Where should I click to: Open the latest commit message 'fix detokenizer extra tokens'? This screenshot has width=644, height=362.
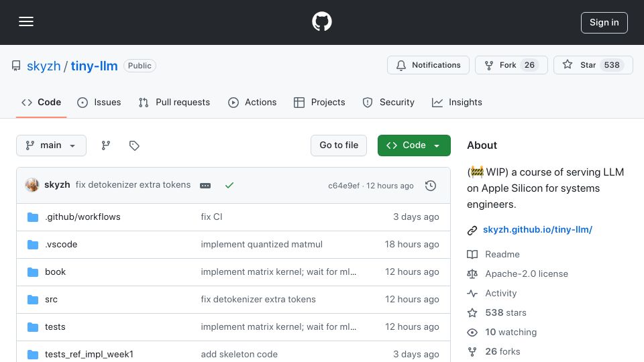pyautogui.click(x=133, y=185)
